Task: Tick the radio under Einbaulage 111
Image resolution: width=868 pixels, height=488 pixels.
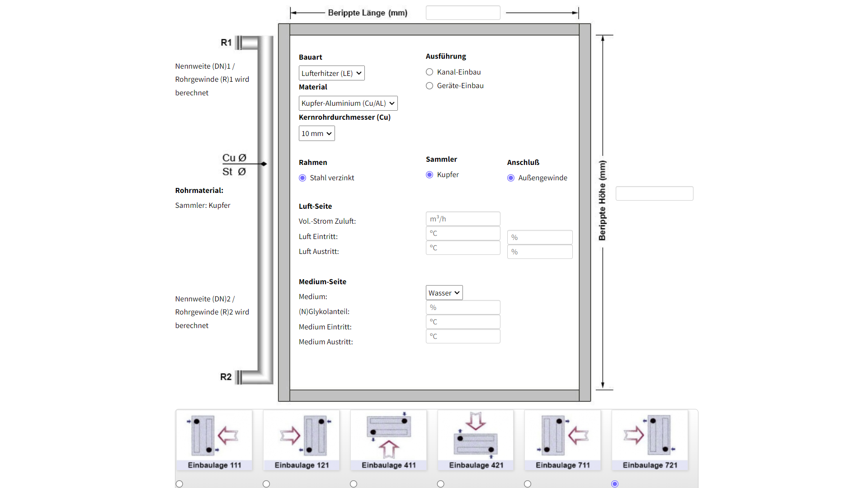Action: (179, 484)
